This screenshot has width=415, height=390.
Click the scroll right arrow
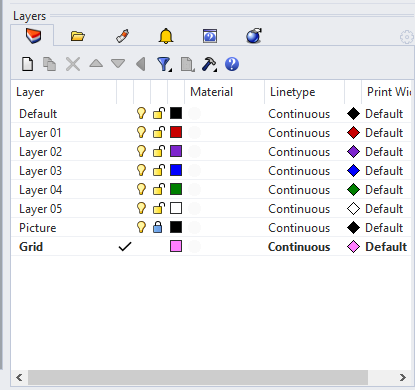click(x=403, y=377)
